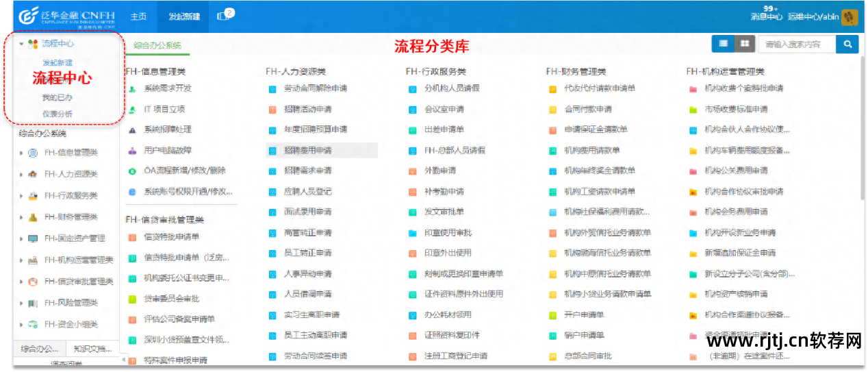Open the 机构公关费用申请 workflow
This screenshot has width=868, height=372.
tap(736, 171)
